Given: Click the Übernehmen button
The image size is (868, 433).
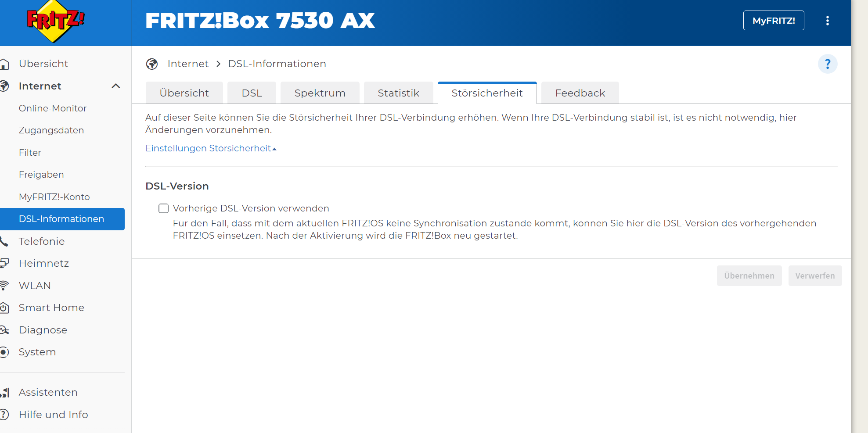Looking at the screenshot, I should click(749, 276).
